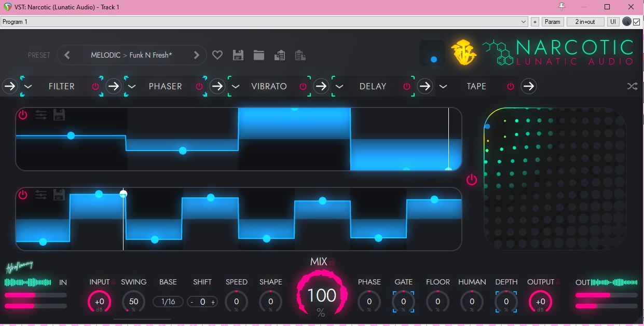Save the lower sequencer pattern with its disk icon
The image size is (644, 326).
coord(59,195)
